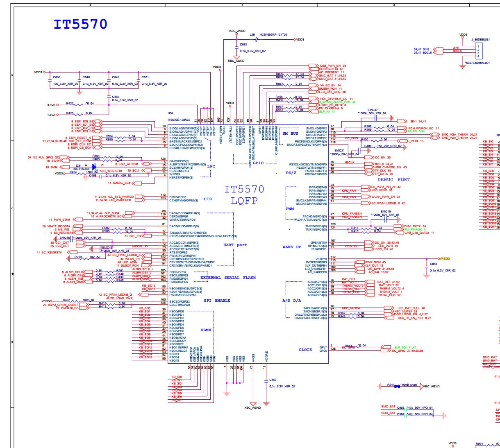
Task: Click the AC_PRESENT signal label
Action: pos(329,72)
